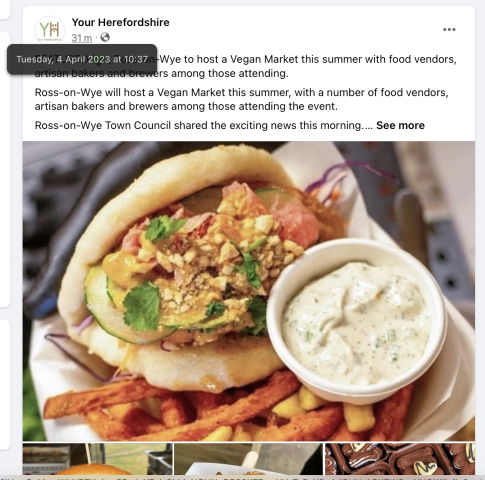
Task: Click the Your Herefordshire YH profile logo
Action: (x=50, y=30)
